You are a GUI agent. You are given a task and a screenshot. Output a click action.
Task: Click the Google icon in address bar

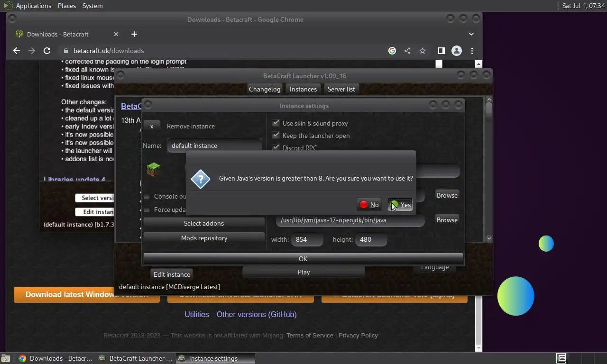click(x=392, y=51)
